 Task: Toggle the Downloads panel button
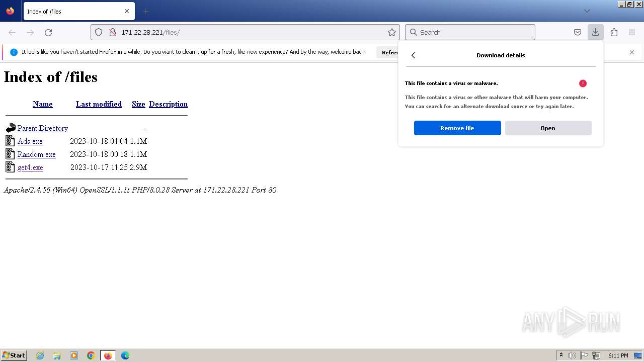click(596, 32)
